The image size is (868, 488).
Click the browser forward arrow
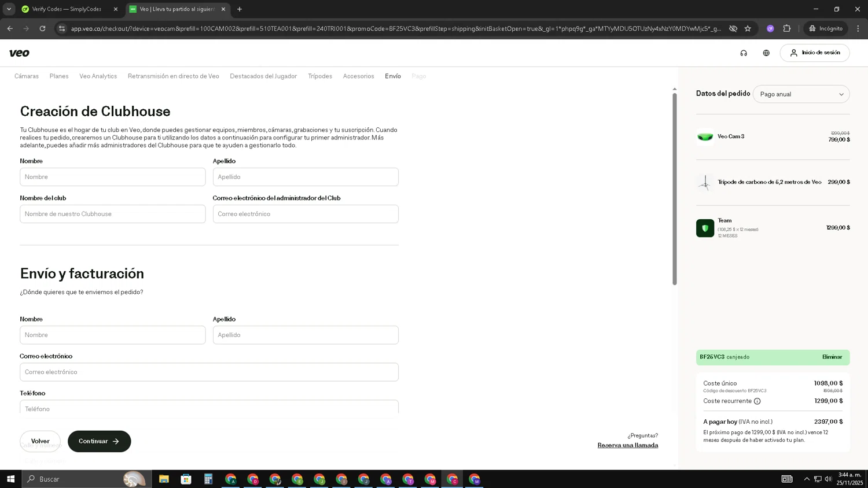click(x=26, y=28)
